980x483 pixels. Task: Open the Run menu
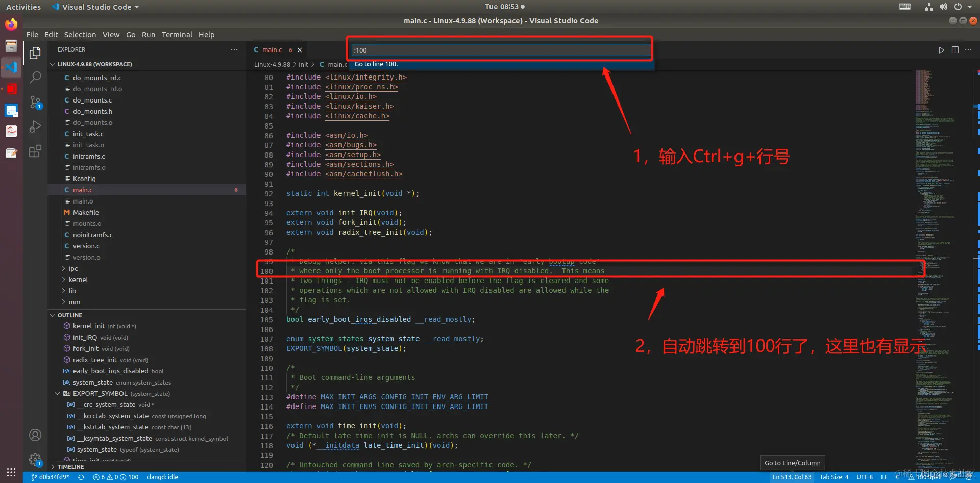pyautogui.click(x=149, y=35)
